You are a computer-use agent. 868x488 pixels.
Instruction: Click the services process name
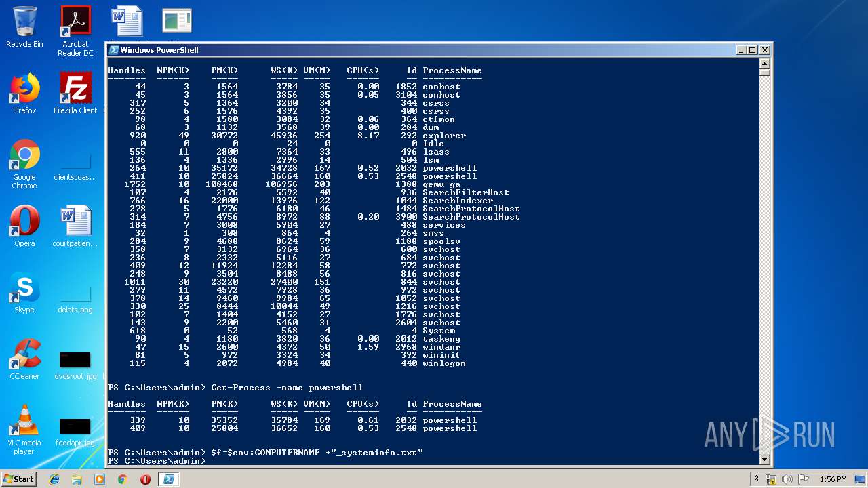(x=444, y=225)
